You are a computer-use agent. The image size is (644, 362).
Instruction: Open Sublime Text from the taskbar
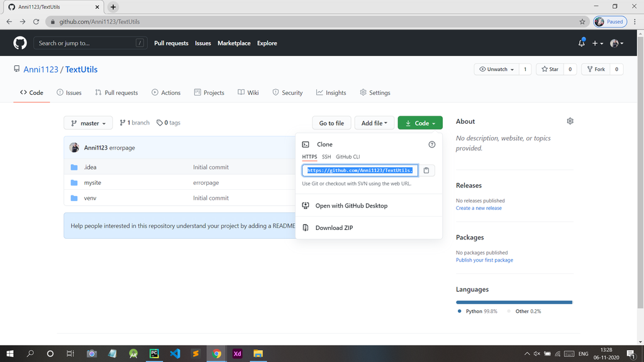196,353
